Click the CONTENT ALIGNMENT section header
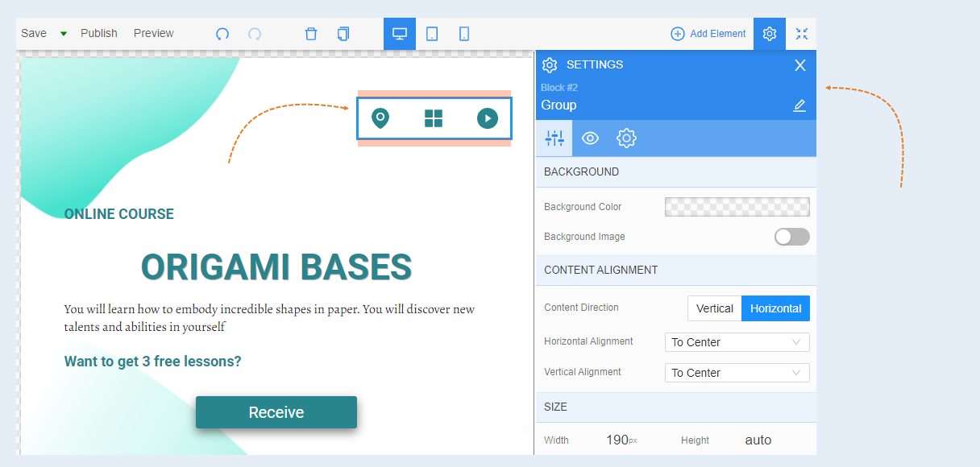Viewport: 980px width, 467px height. 676,270
